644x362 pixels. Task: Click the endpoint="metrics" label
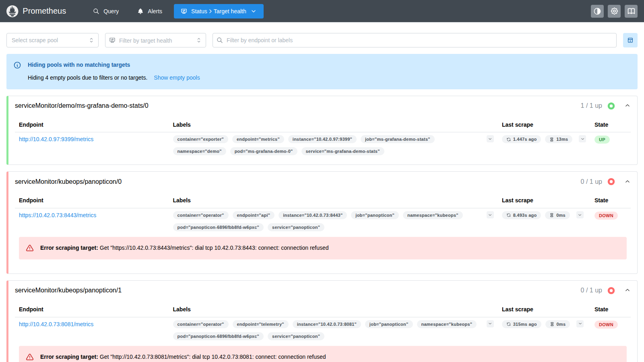point(258,139)
